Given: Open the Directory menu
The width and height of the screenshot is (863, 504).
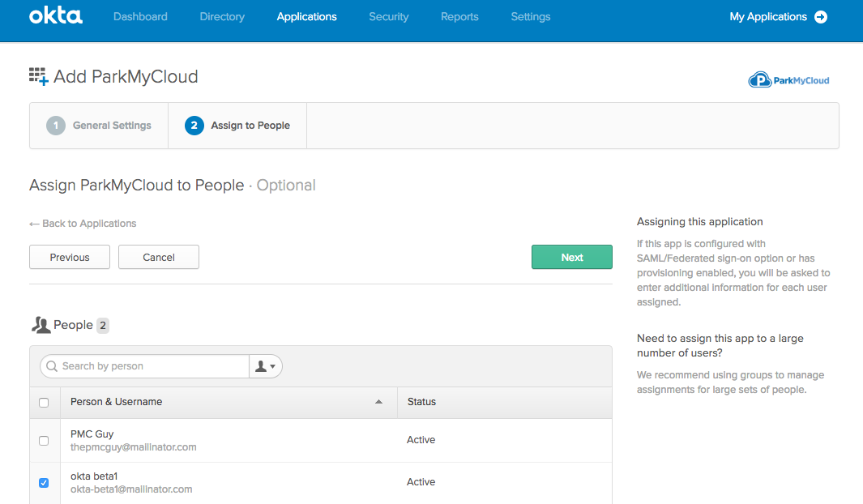Looking at the screenshot, I should (x=222, y=17).
